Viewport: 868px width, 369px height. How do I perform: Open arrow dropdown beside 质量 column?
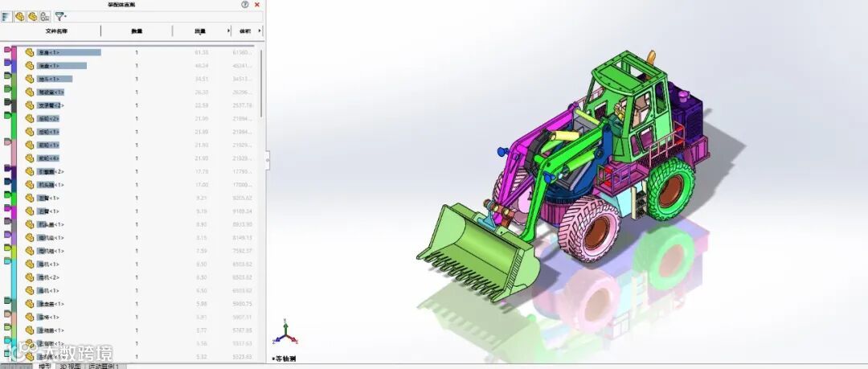pyautogui.click(x=228, y=31)
